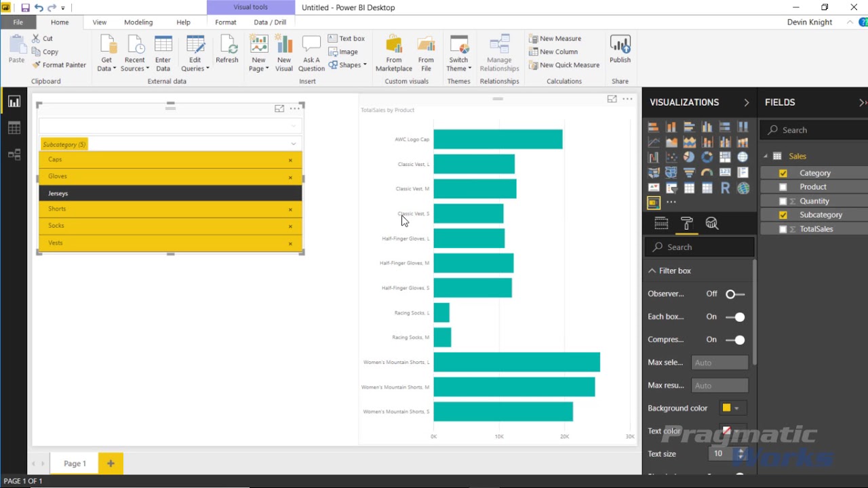Switch to the View ribbon tab
Viewport: 868px width, 488px height.
(x=100, y=22)
